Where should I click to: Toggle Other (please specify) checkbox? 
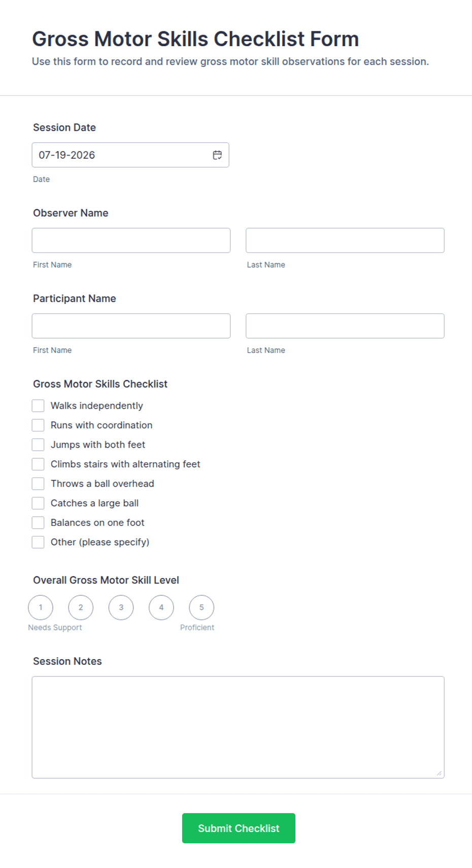38,542
